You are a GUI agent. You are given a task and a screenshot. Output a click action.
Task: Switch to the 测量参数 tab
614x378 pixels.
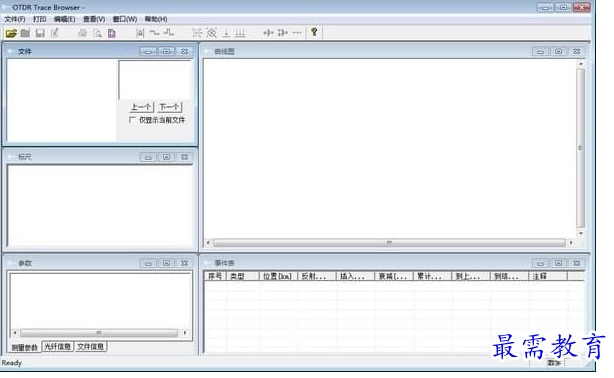click(x=24, y=347)
